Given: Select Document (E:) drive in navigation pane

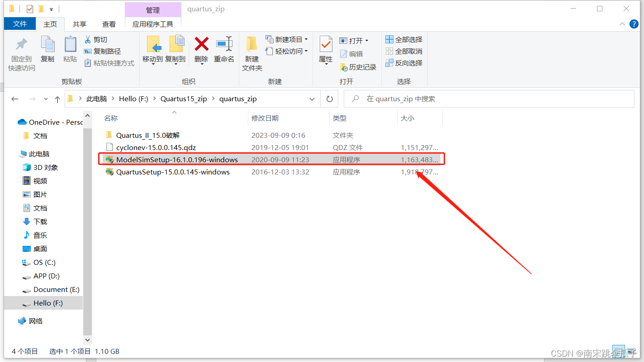Looking at the screenshot, I should 51,289.
